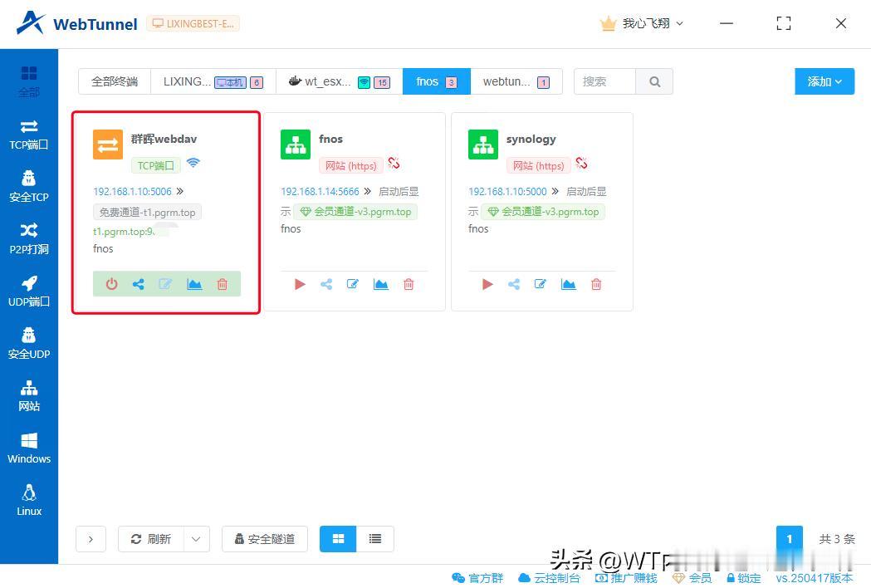Click the 锁定 lock link

click(744, 578)
